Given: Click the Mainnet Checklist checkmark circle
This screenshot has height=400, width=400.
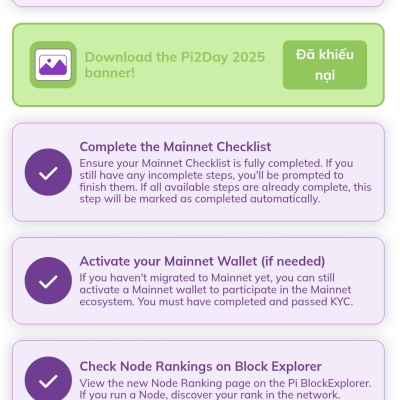Looking at the screenshot, I should [x=48, y=172].
